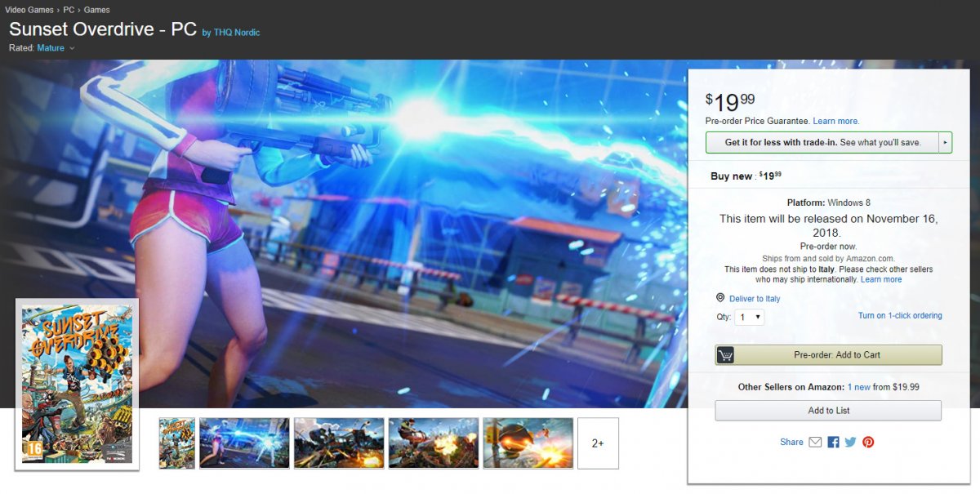Select the third screenshot thumbnail with the flying vehicle
Image resolution: width=980 pixels, height=494 pixels.
coord(339,443)
